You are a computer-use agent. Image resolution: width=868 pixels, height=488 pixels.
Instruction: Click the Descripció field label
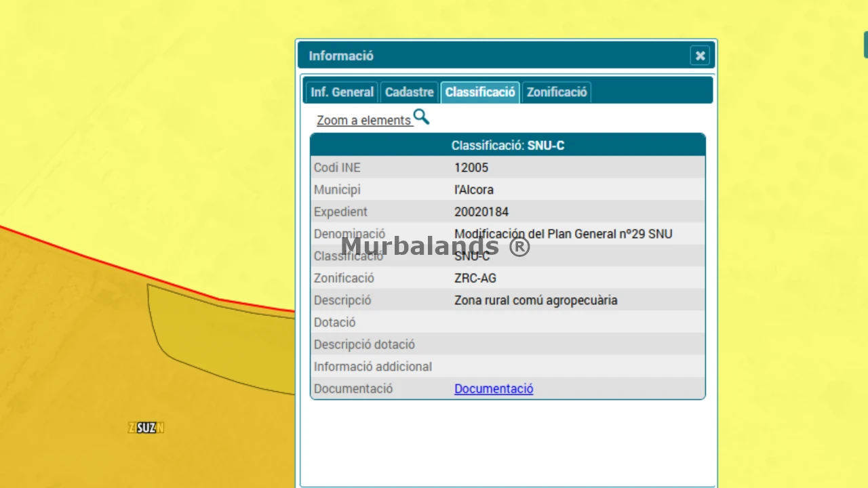pos(342,300)
